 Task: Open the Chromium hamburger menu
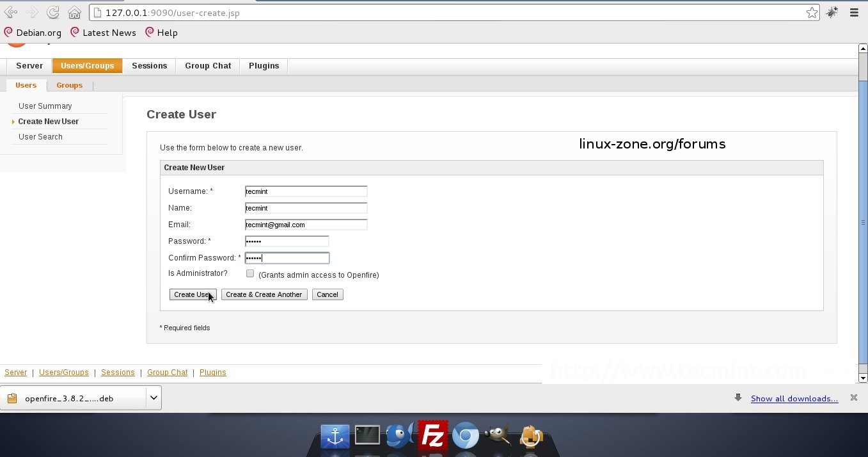click(854, 12)
